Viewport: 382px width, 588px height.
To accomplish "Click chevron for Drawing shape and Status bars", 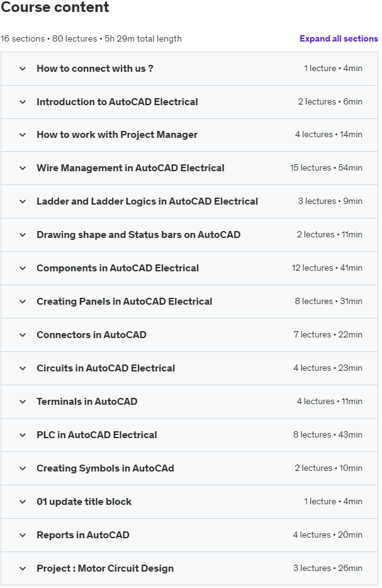I will 23,235.
